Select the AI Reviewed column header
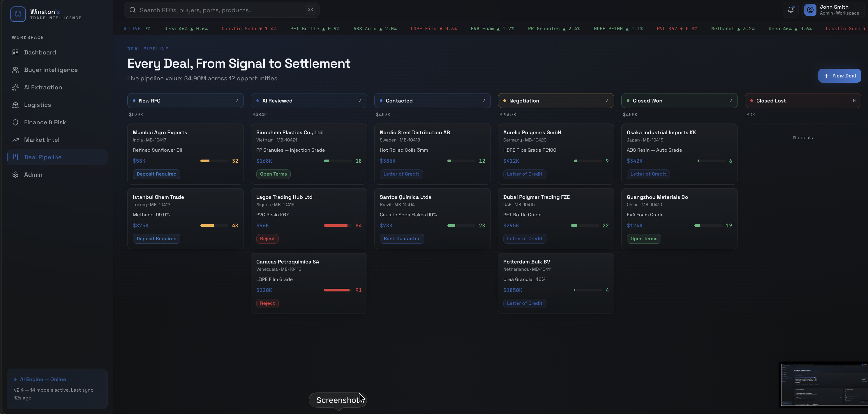Image resolution: width=868 pixels, height=414 pixels. point(309,101)
